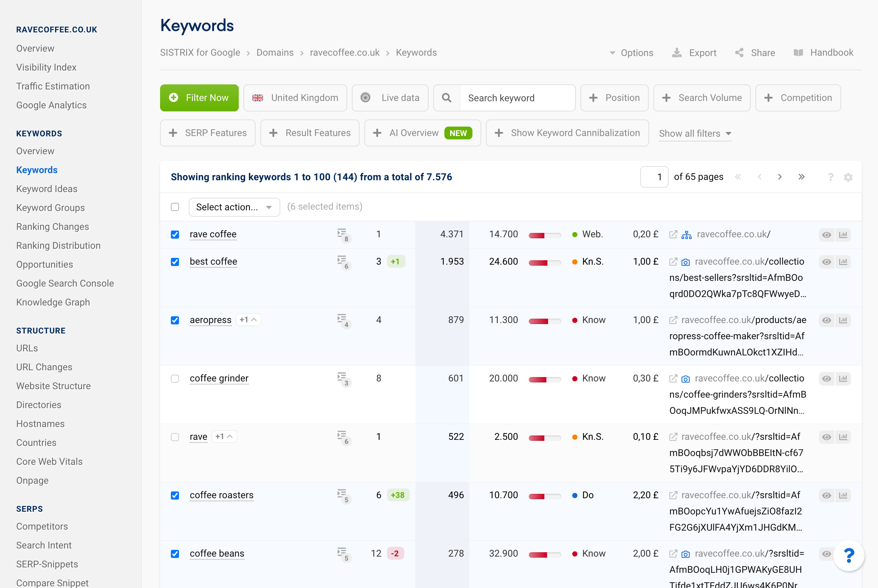Open SERP features icon for aeropress row
This screenshot has height=588, width=878.
tap(343, 321)
